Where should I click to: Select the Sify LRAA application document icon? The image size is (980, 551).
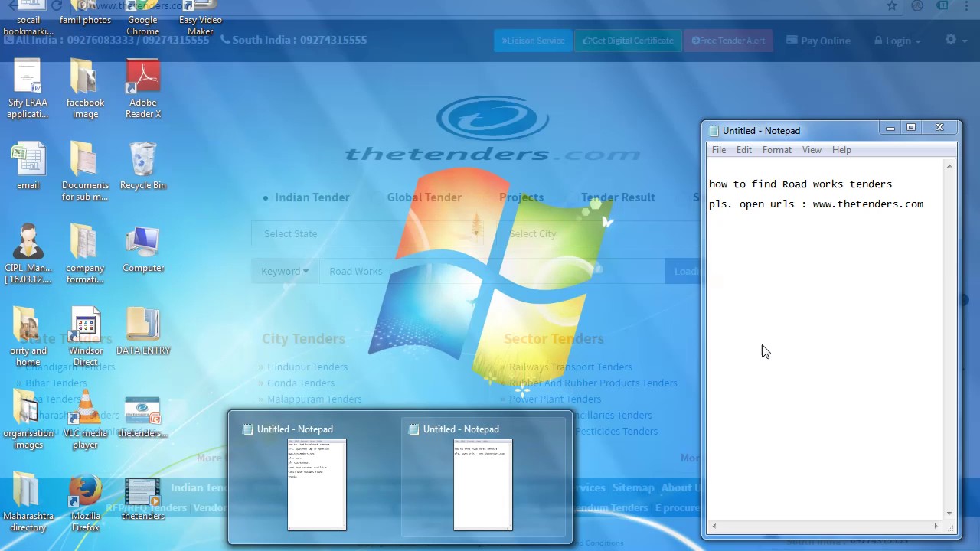pyautogui.click(x=28, y=89)
